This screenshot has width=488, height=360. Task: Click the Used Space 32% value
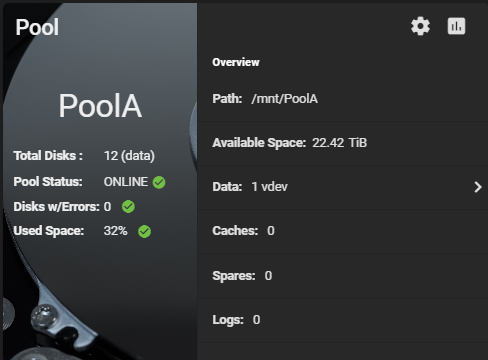tap(115, 231)
